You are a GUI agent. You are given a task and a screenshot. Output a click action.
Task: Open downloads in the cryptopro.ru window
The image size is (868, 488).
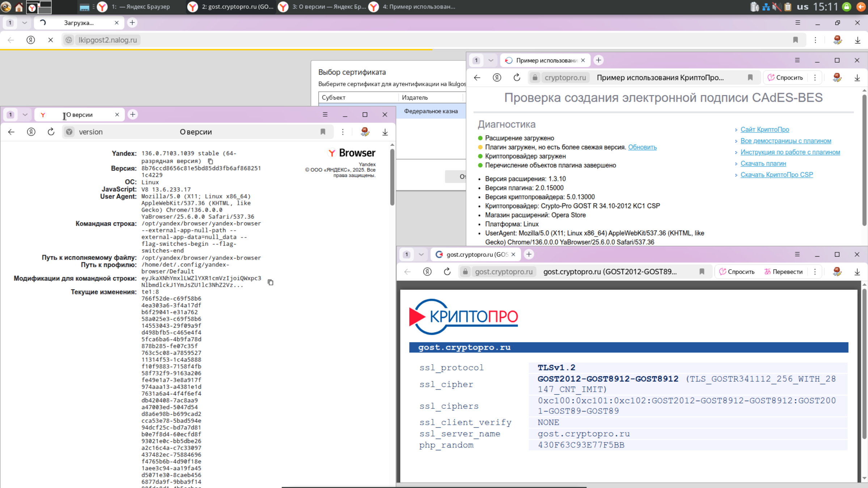point(857,78)
